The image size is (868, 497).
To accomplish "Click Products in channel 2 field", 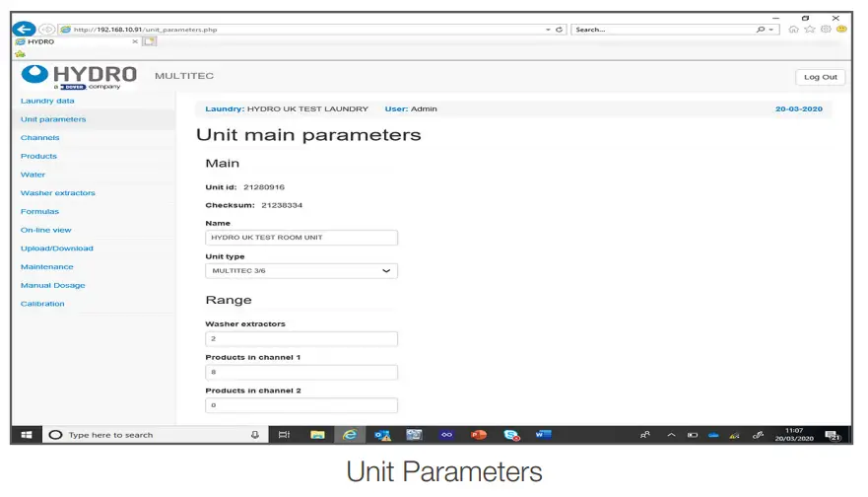I will coord(301,405).
